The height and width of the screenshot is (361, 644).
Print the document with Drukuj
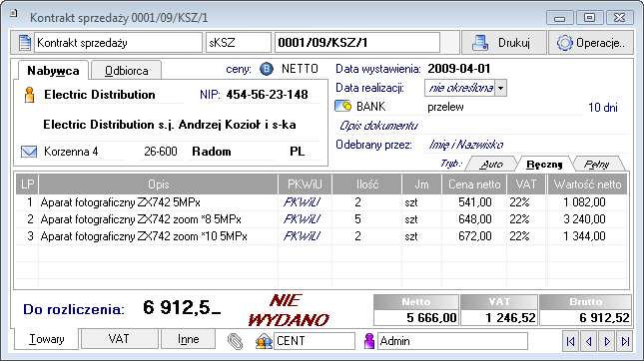(x=504, y=43)
